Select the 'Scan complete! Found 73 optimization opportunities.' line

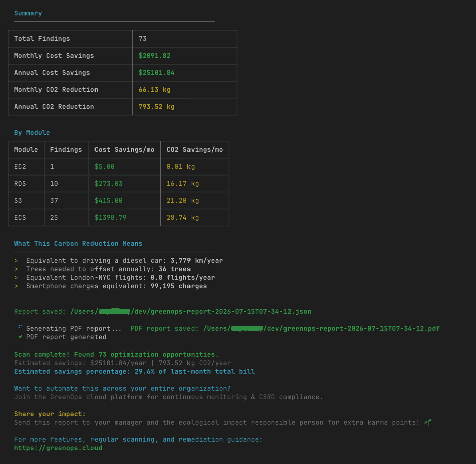[x=116, y=354]
